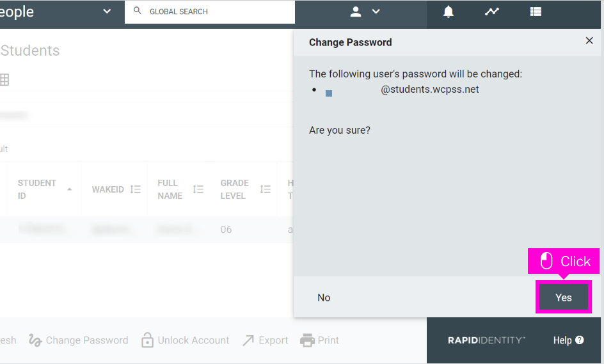Click the Change Password toolbar action
The height and width of the screenshot is (364, 604).
(79, 340)
